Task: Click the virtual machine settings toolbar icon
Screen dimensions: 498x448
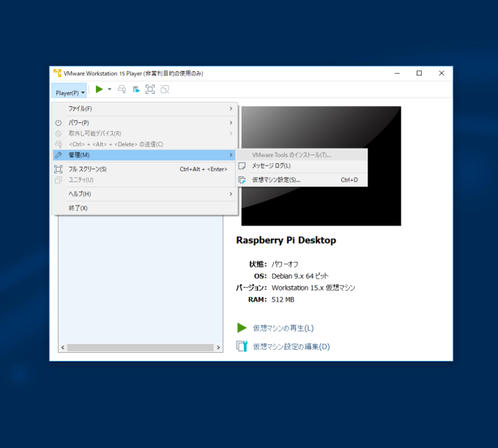Action: [x=136, y=89]
